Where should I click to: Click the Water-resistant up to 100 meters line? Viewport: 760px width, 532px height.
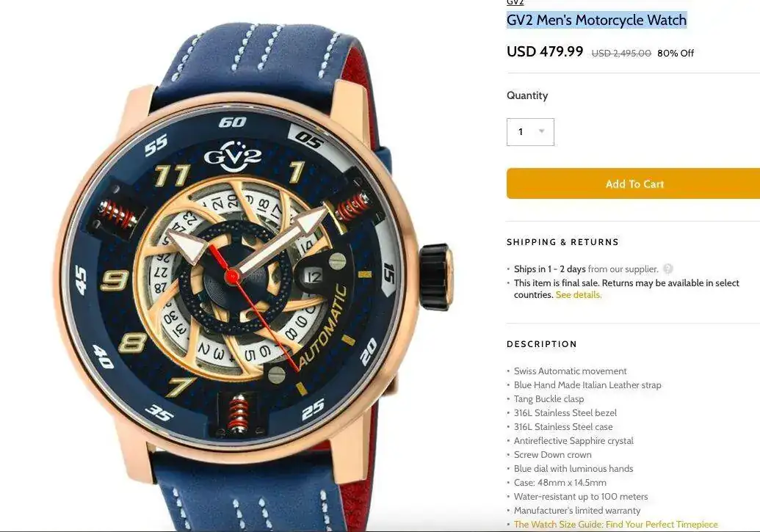coord(581,497)
